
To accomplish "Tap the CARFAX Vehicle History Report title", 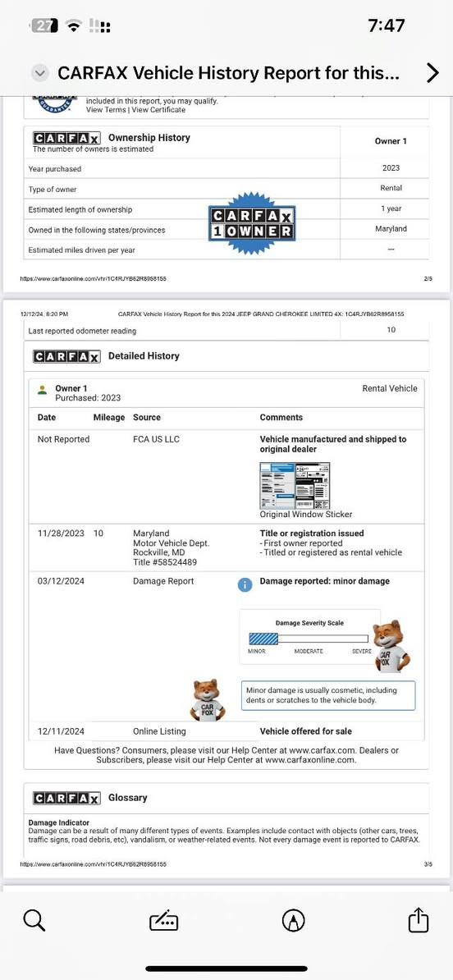I will pos(228,73).
